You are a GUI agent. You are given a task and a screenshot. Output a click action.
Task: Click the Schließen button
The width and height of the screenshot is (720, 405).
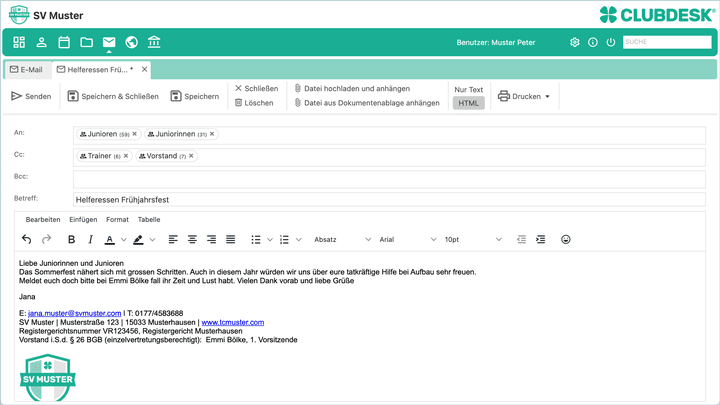point(257,88)
